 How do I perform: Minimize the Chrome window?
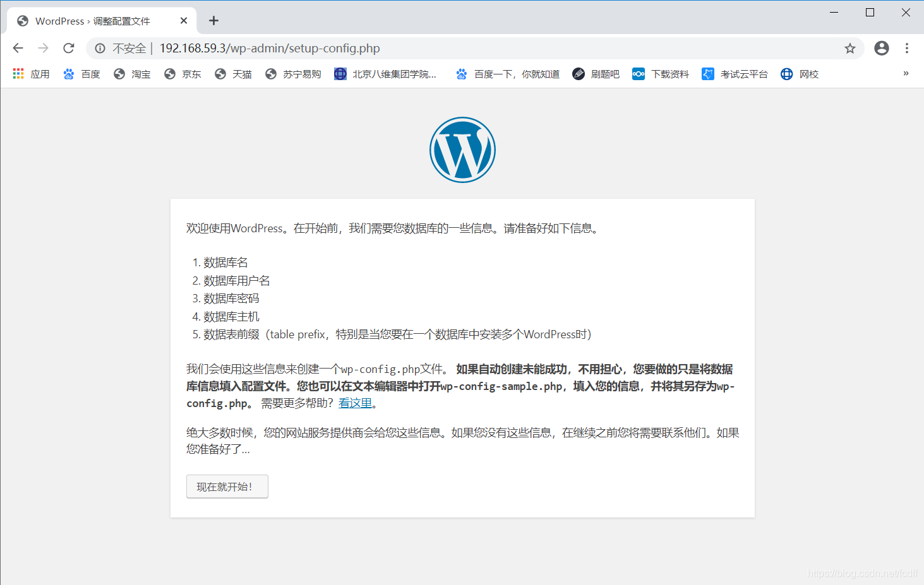(x=834, y=12)
